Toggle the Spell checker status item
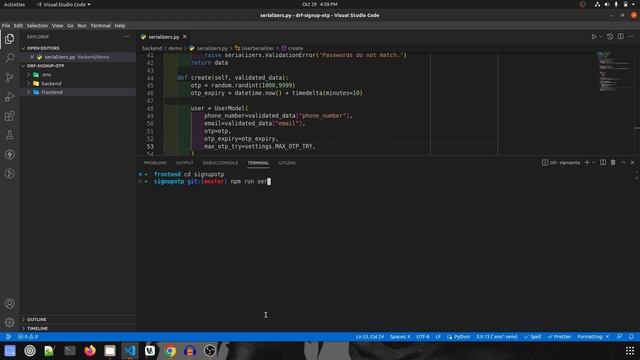 pyautogui.click(x=533, y=337)
